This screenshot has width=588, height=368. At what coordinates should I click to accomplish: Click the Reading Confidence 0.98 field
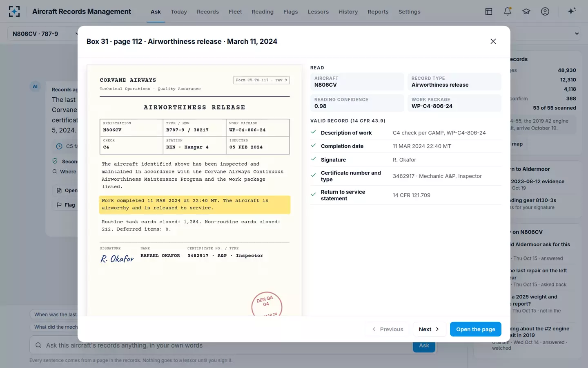357,103
